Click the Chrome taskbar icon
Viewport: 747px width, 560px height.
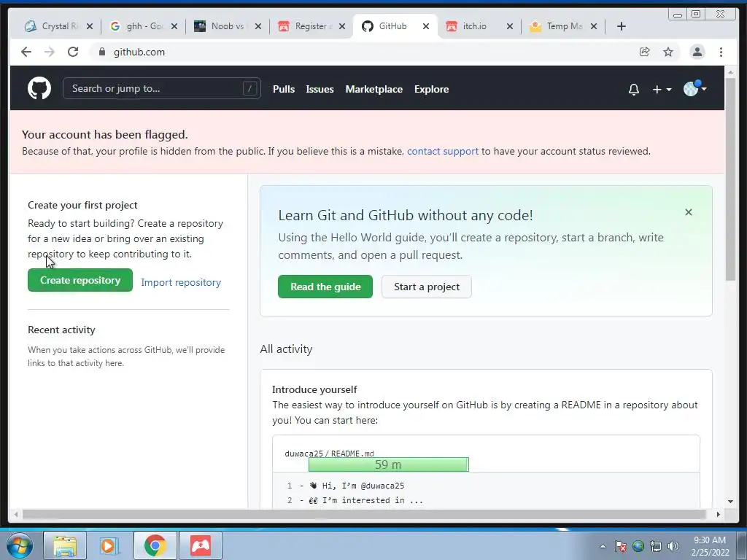(155, 545)
